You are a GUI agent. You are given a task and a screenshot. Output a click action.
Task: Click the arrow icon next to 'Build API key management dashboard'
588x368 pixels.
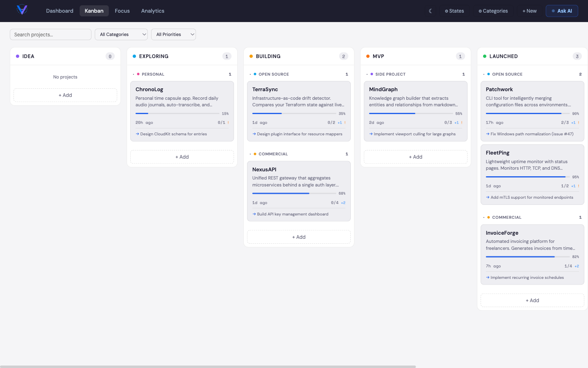254,214
